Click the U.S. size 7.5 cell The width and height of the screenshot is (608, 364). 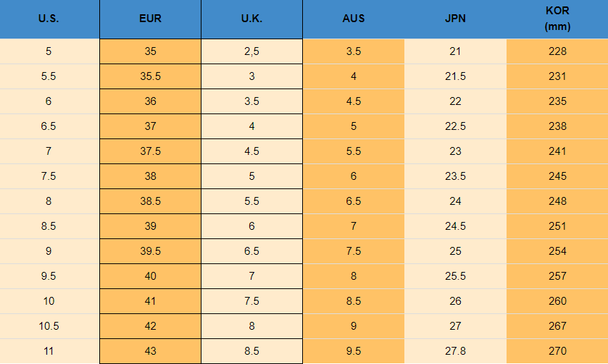49,176
